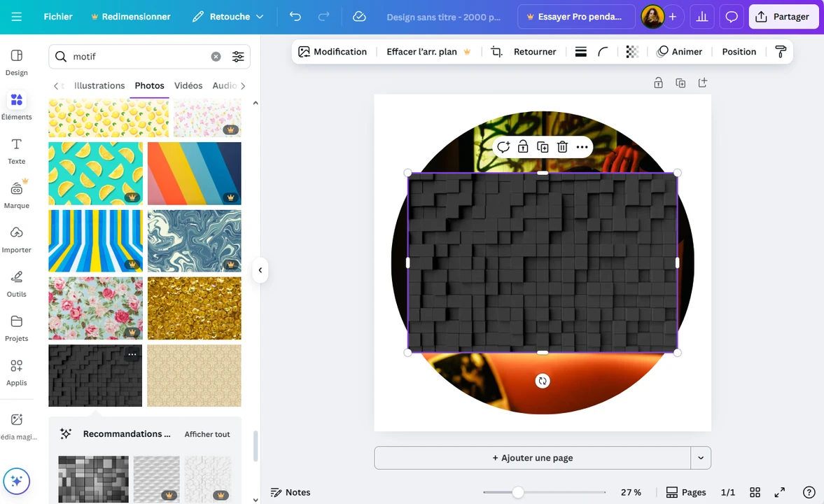Open the Importer uploads panel
Image resolution: width=824 pixels, height=504 pixels.
point(16,239)
